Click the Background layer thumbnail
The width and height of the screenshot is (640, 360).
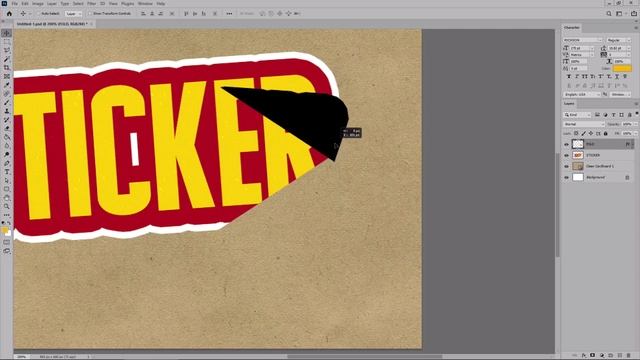[x=578, y=178]
